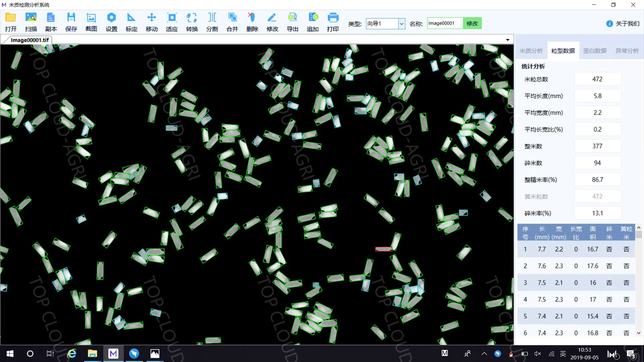Click table scrollbar up arrow
The height and width of the screenshot is (362, 644).
pos(639,228)
